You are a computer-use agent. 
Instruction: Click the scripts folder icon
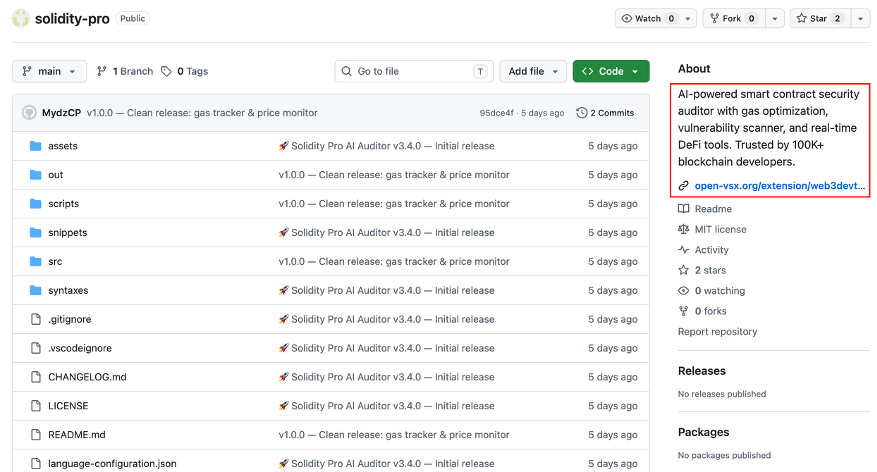pyautogui.click(x=35, y=204)
